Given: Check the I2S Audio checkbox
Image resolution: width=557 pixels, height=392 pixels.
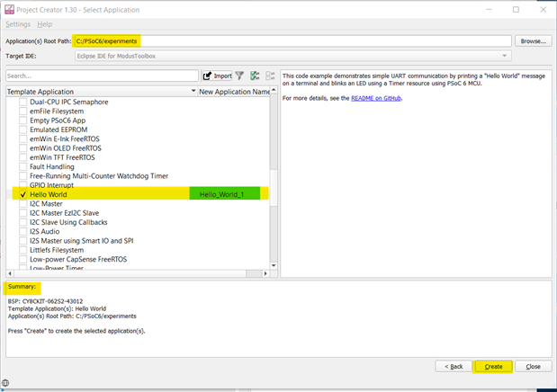Looking at the screenshot, I should click(23, 231).
